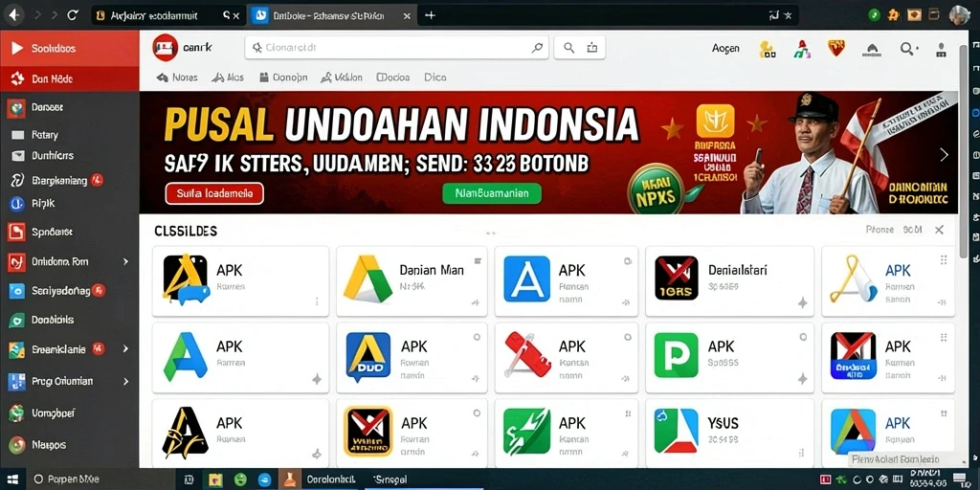Open the Danian Mian card menu lines

478,261
